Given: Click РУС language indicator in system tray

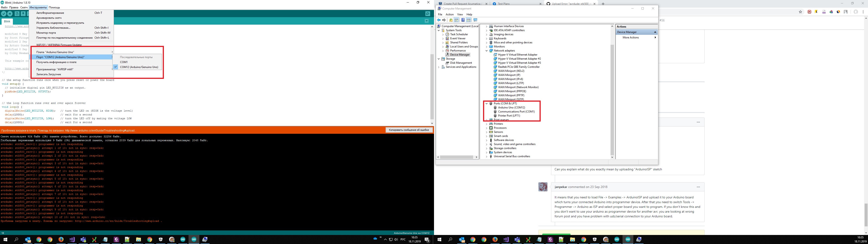Looking at the screenshot, I should (x=403, y=240).
